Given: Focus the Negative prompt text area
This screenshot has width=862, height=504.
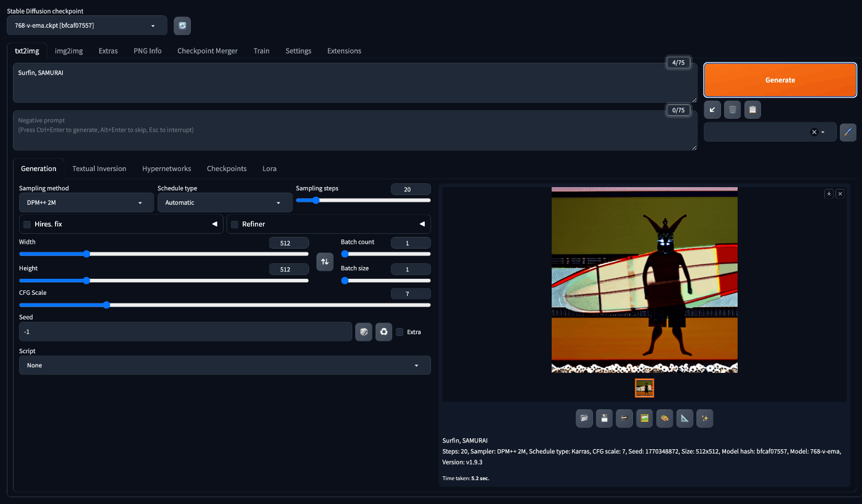Looking at the screenshot, I should tap(355, 130).
